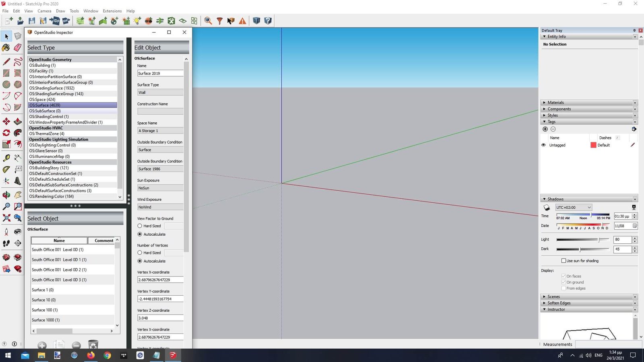This screenshot has width=644, height=362.
Task: Click the red Default tag color swatch
Action: point(593,145)
